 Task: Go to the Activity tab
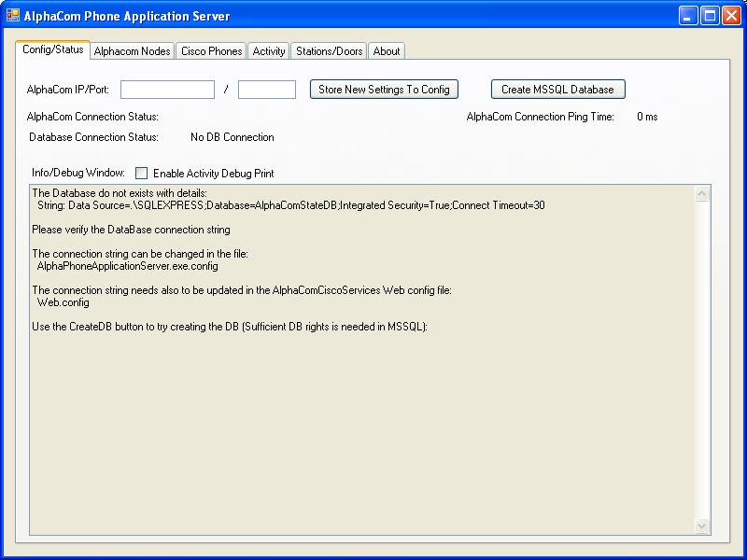[269, 51]
